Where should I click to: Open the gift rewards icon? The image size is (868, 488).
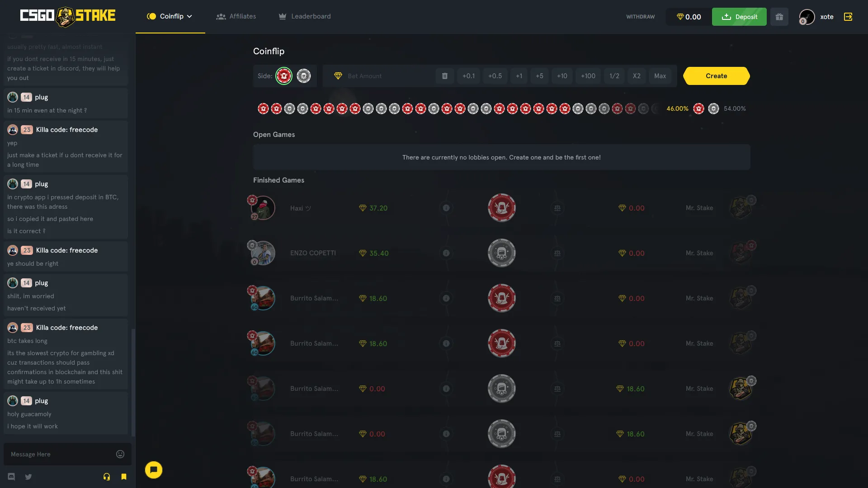(x=779, y=17)
